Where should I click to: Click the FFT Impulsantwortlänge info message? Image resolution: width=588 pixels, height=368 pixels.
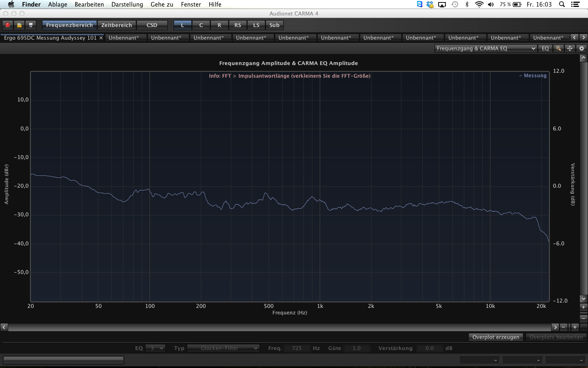coord(290,76)
